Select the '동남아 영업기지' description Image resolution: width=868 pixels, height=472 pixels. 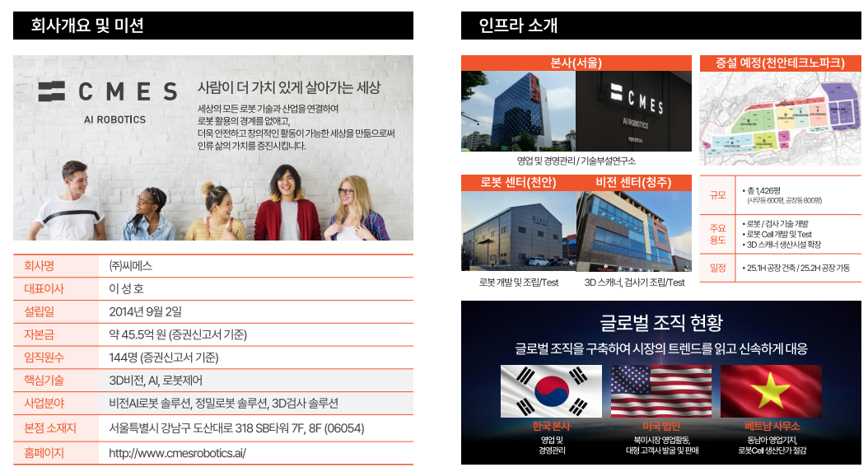pyautogui.click(x=772, y=440)
